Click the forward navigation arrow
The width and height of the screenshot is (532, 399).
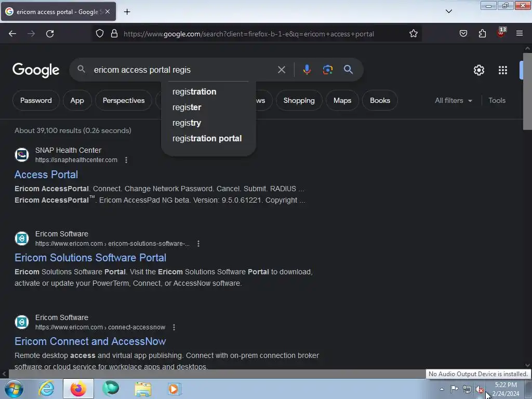pyautogui.click(x=31, y=34)
